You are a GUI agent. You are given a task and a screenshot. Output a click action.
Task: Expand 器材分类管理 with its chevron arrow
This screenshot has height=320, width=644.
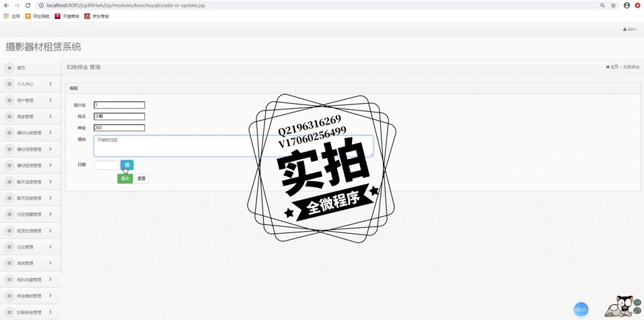point(50,133)
